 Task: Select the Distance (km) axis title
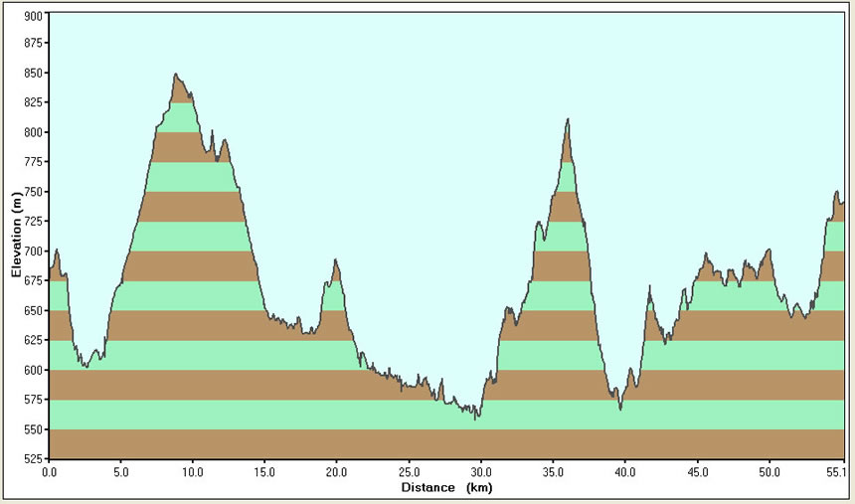(446, 488)
